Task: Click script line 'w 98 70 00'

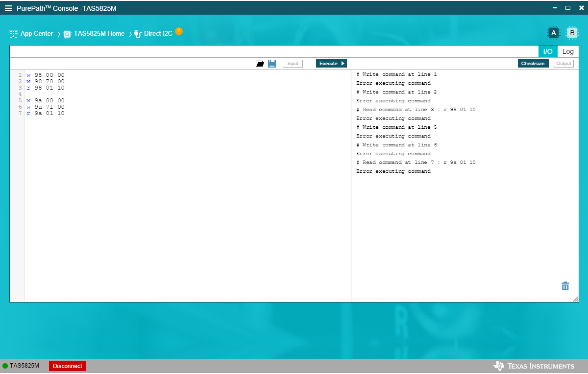Action: point(46,82)
